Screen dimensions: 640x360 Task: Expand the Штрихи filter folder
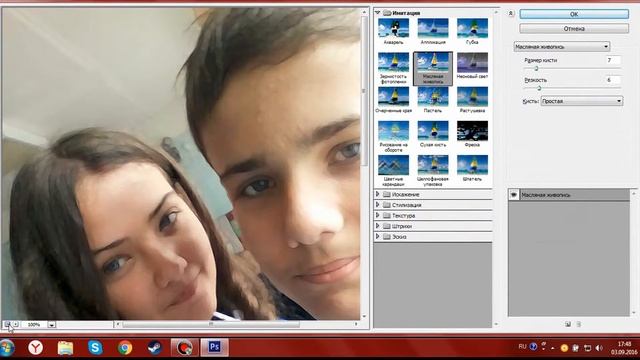(x=378, y=226)
